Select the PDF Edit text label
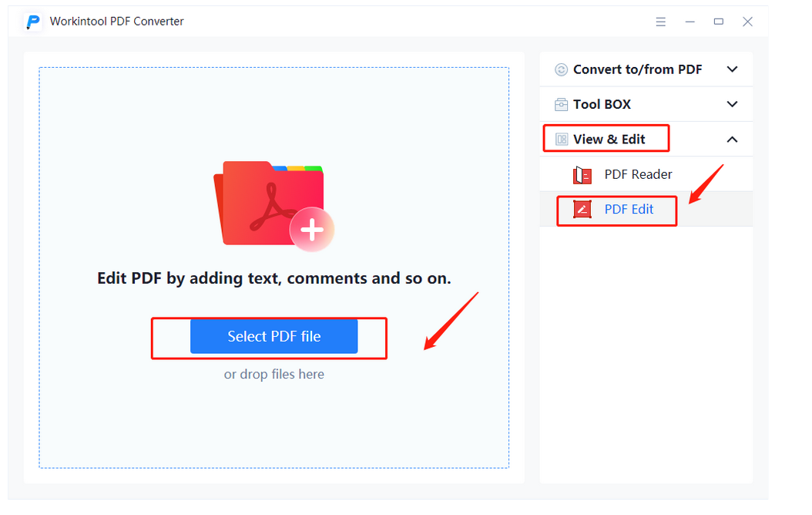The width and height of the screenshot is (812, 515). tap(629, 209)
